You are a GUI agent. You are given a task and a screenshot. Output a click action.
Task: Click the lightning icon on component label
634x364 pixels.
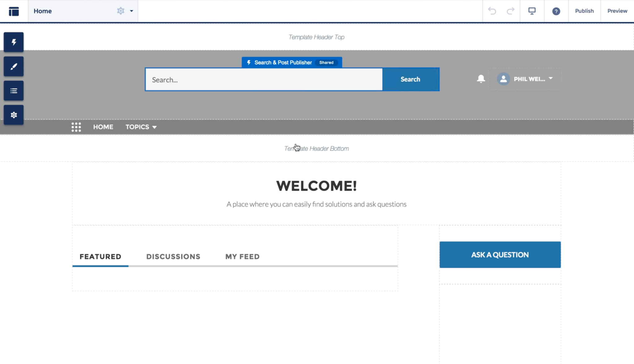click(249, 63)
